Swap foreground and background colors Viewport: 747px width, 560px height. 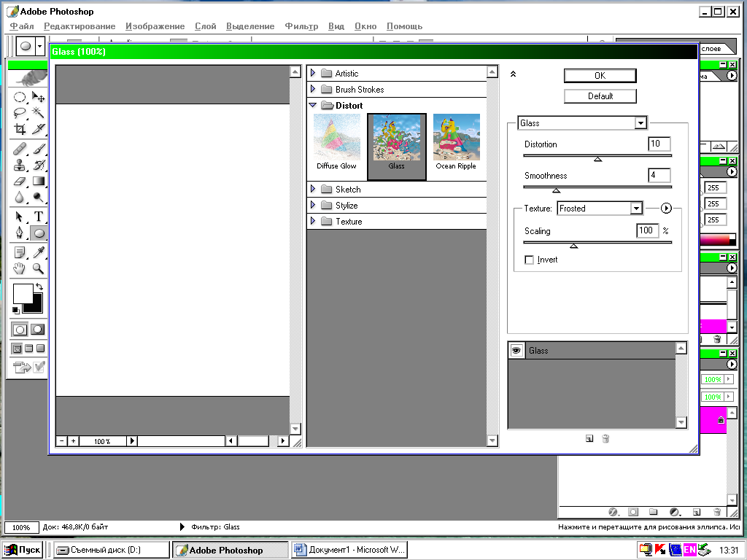click(39, 287)
